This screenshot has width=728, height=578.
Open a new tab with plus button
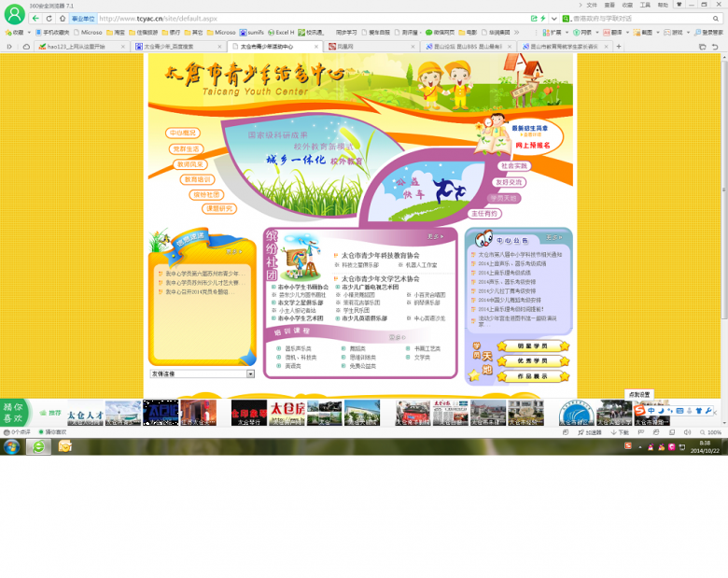pos(619,47)
